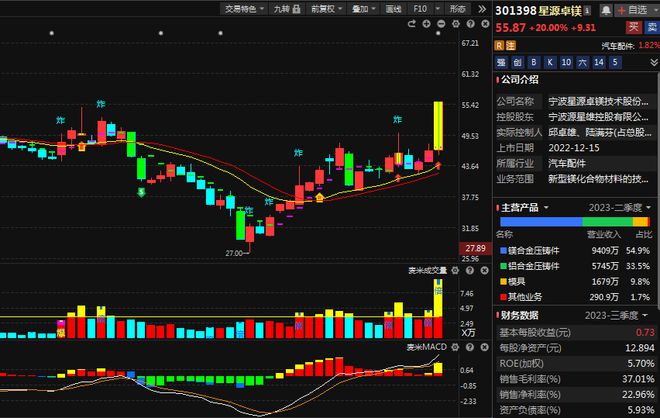Open the 2023-二季度 period dropdown
This screenshot has height=418, width=660.
tap(620, 208)
